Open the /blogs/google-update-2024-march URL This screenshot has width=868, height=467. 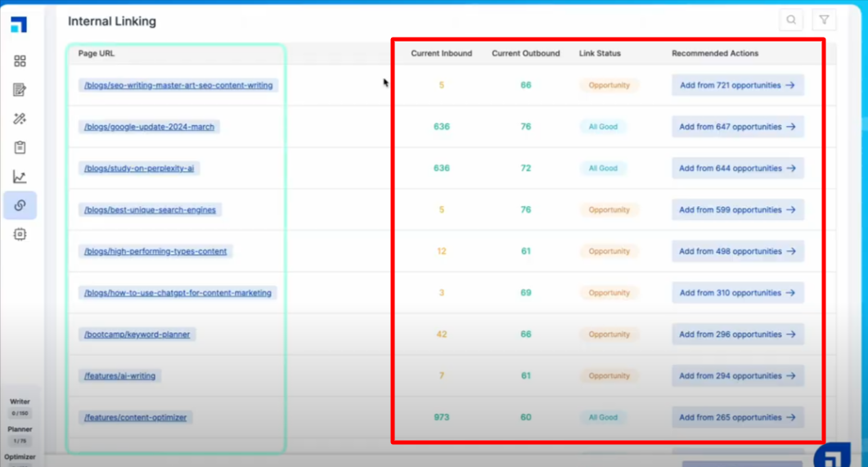[x=149, y=127]
